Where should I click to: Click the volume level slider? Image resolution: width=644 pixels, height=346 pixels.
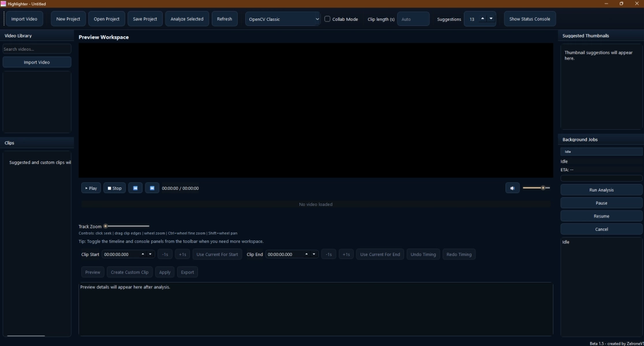(536, 188)
